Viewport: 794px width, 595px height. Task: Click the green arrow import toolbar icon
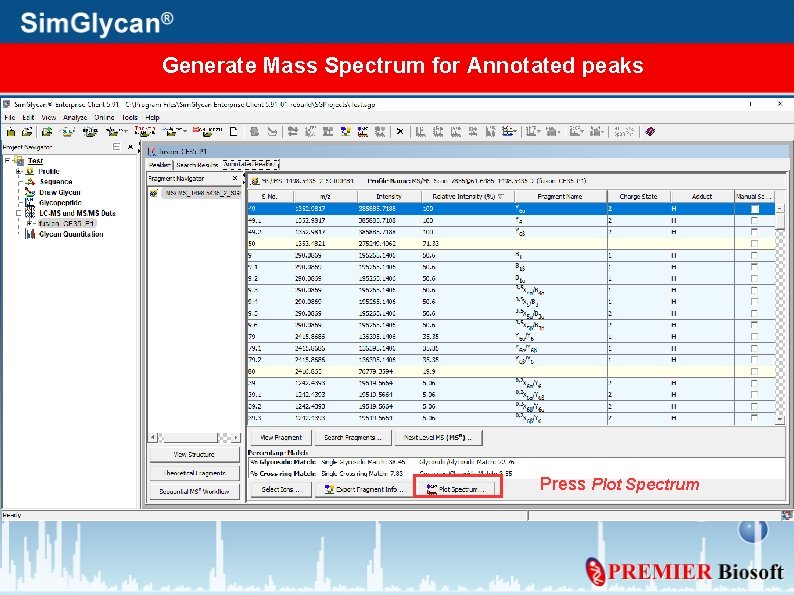pos(47,132)
